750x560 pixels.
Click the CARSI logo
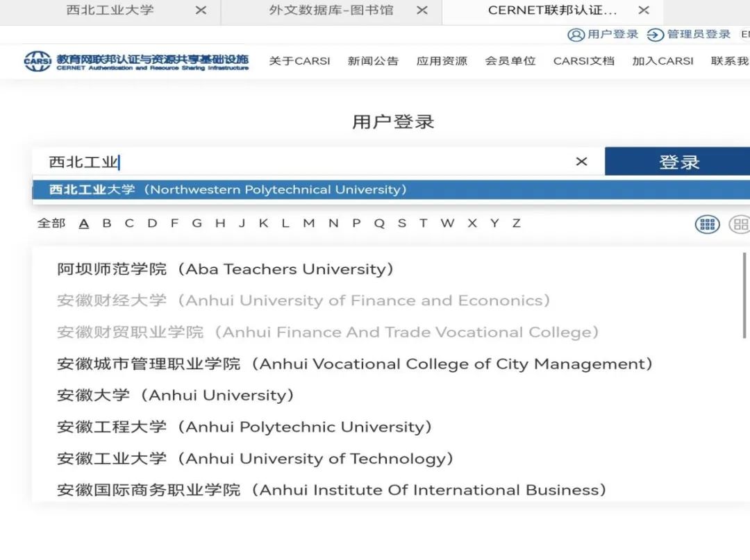point(136,61)
